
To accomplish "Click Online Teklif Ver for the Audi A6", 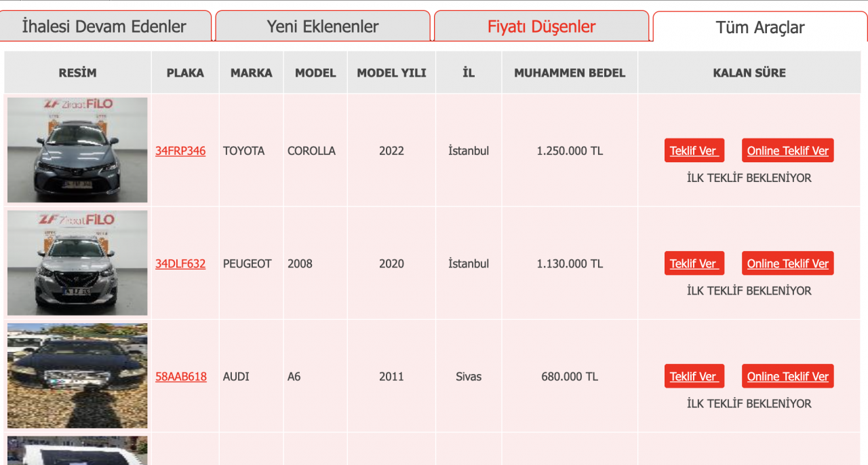I will (788, 376).
